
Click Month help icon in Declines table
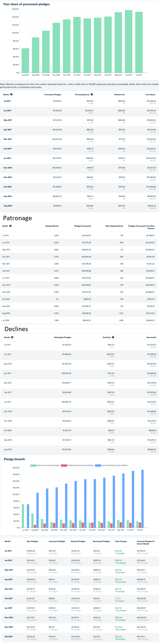pos(12,337)
